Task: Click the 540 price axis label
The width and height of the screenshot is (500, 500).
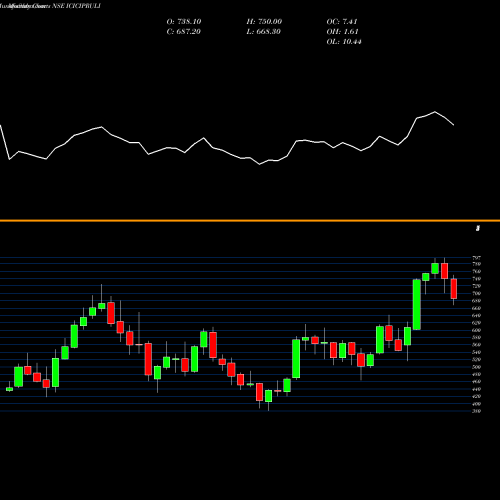Action: [476, 352]
